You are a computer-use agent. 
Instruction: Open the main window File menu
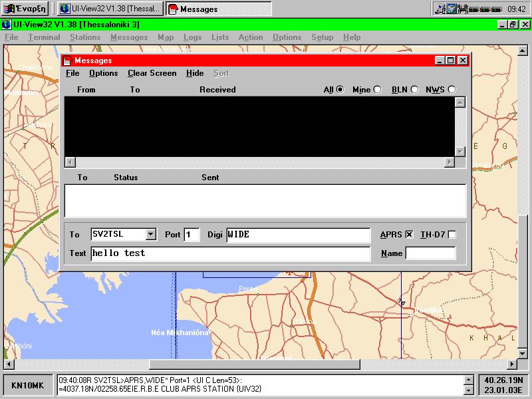[x=11, y=37]
